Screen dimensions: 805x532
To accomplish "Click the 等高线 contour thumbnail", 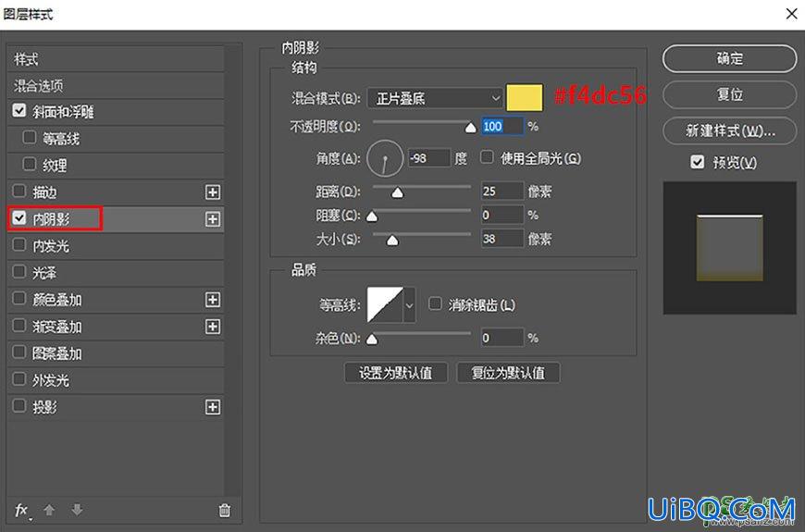I will [385, 305].
